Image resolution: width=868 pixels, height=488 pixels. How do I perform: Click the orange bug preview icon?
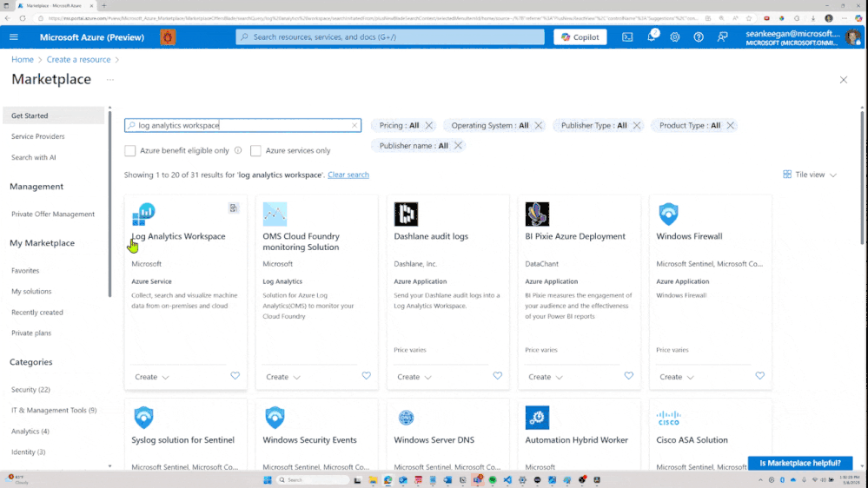coord(168,37)
